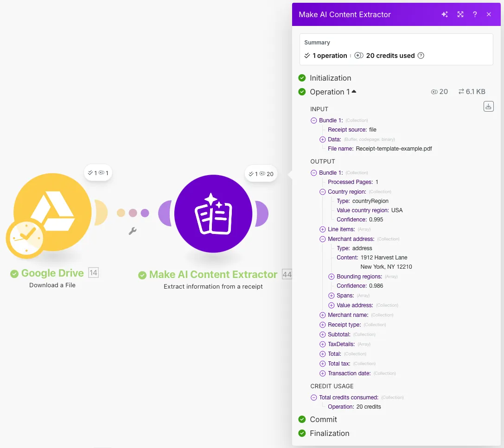Expand the Merchant name collection

point(322,315)
